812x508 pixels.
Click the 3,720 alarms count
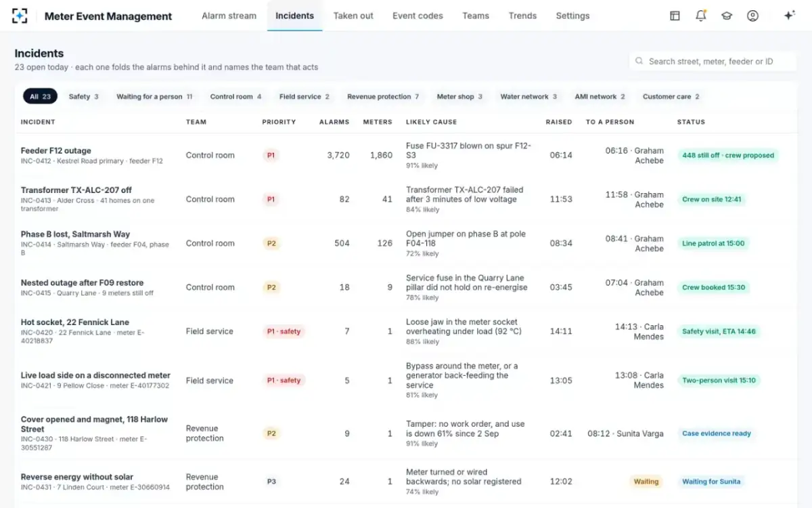pos(338,155)
